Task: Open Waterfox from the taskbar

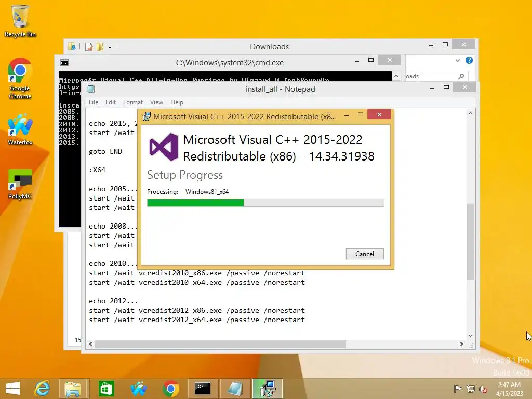Action: tap(138, 389)
